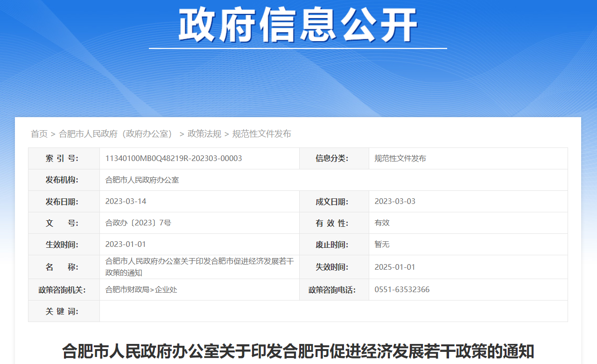Click the 成文日期 label cell
The image size is (597, 364).
(x=334, y=202)
